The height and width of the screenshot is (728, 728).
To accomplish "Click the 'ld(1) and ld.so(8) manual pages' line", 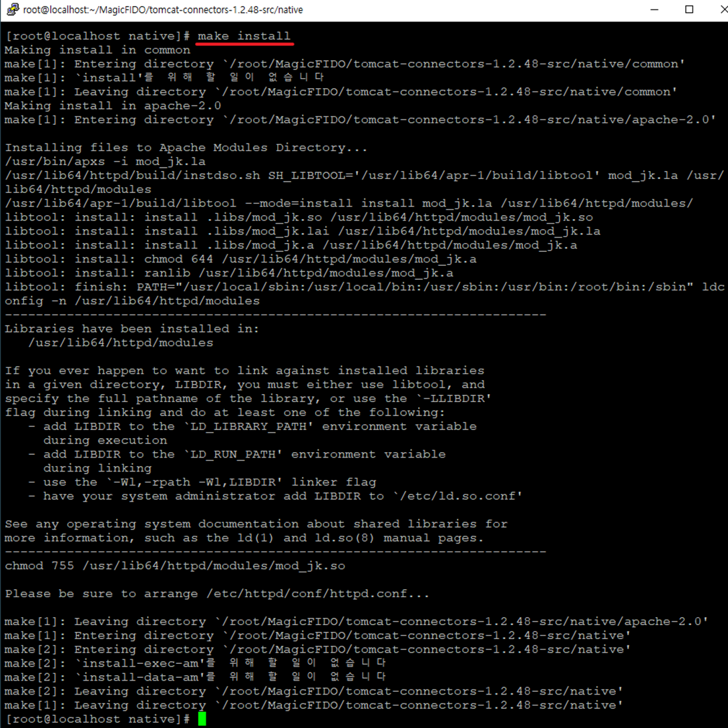I will click(244, 537).
